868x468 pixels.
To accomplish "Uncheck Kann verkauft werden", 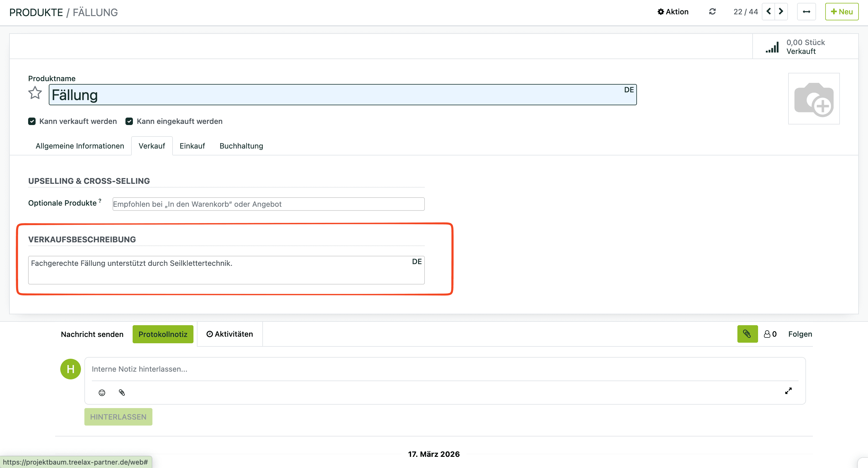I will (x=32, y=121).
